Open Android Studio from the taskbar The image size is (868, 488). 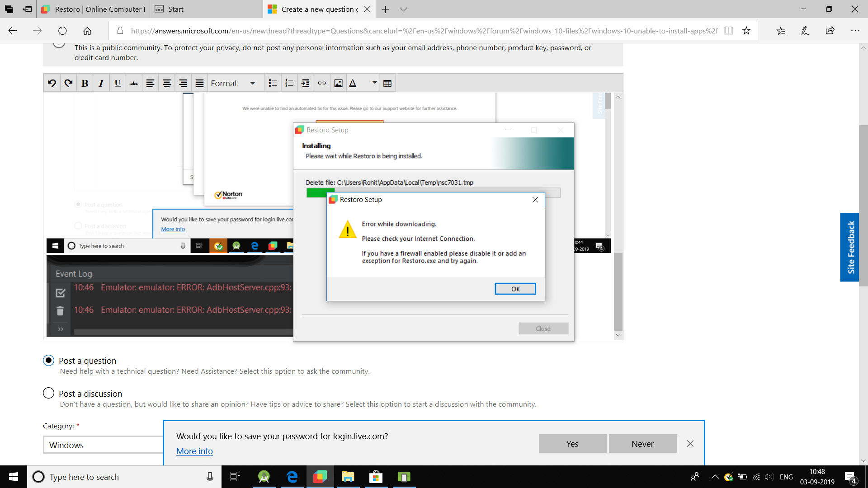tap(264, 477)
